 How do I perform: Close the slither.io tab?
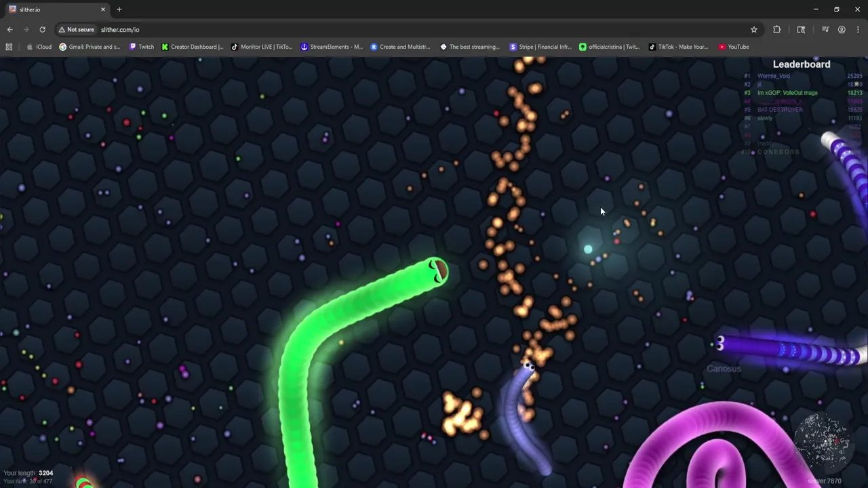(103, 9)
